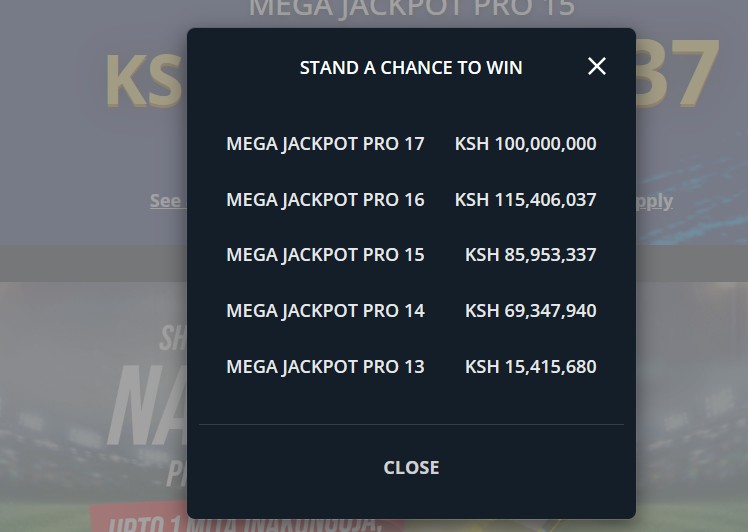Screen dimensions: 748x532
Task: Click the large gold 'KS' text at left
Action: [x=143, y=78]
